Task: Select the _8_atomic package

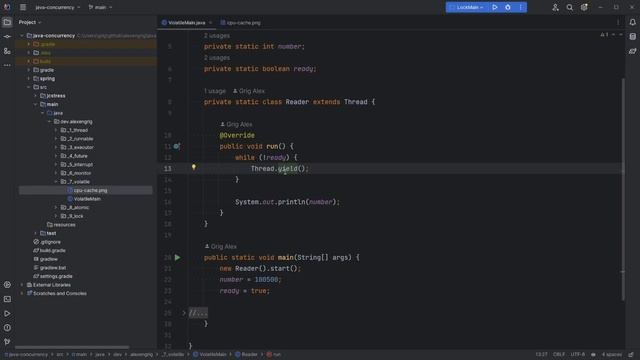Action: pos(78,207)
